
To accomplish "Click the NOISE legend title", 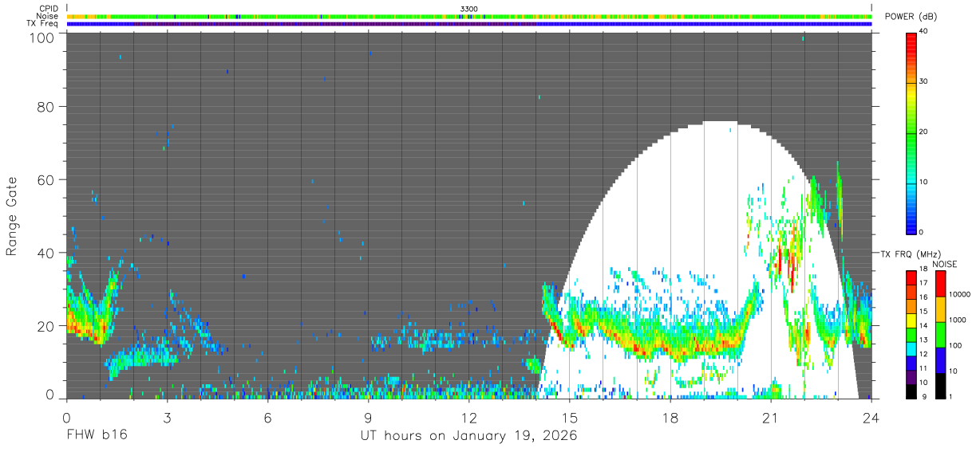I will click(x=944, y=264).
